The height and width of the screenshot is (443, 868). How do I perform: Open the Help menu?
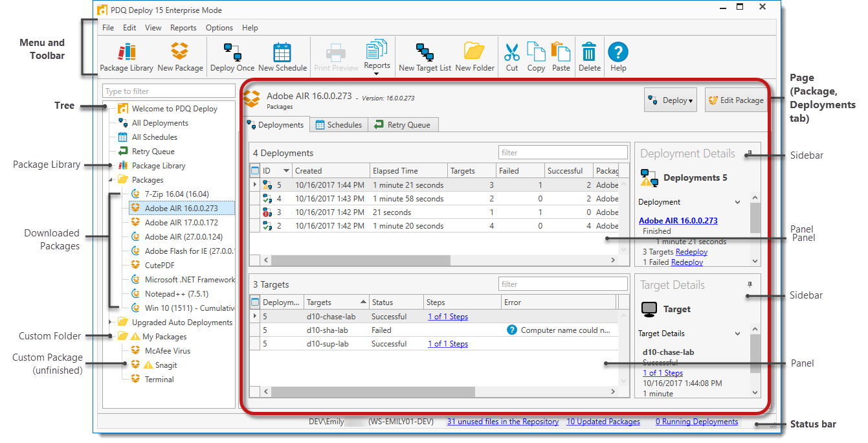[x=250, y=28]
